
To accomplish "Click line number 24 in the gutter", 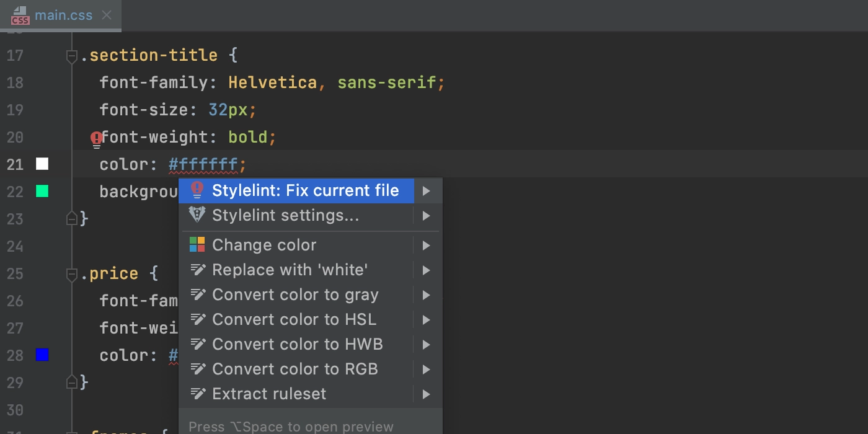I will (x=15, y=246).
